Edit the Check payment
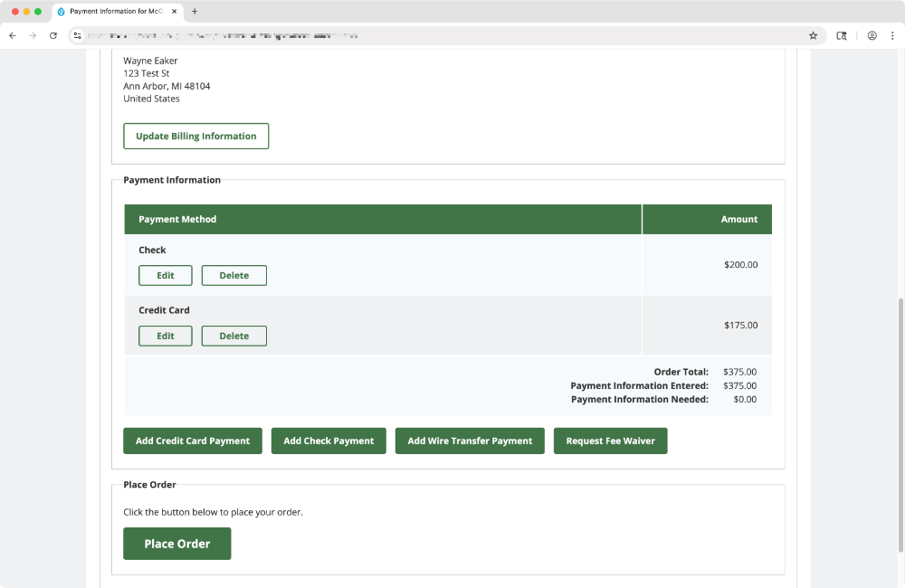The height and width of the screenshot is (588, 905). tap(165, 276)
